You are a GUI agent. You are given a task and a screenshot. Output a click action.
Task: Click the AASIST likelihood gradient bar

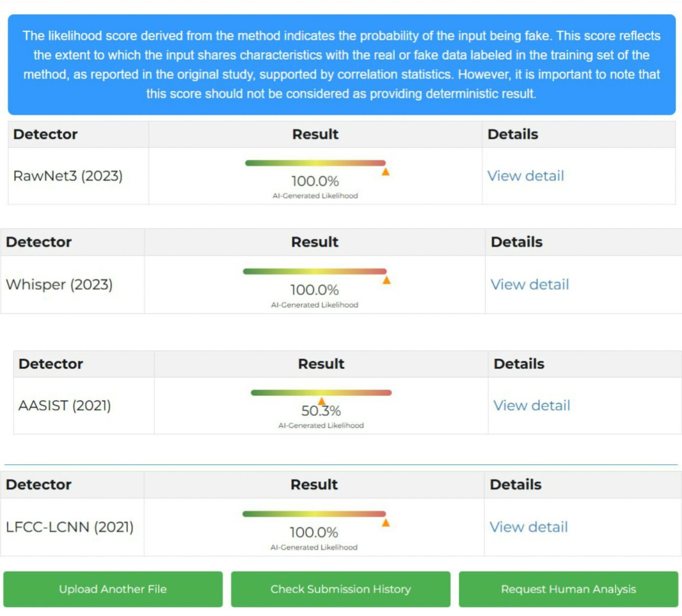coord(321,392)
